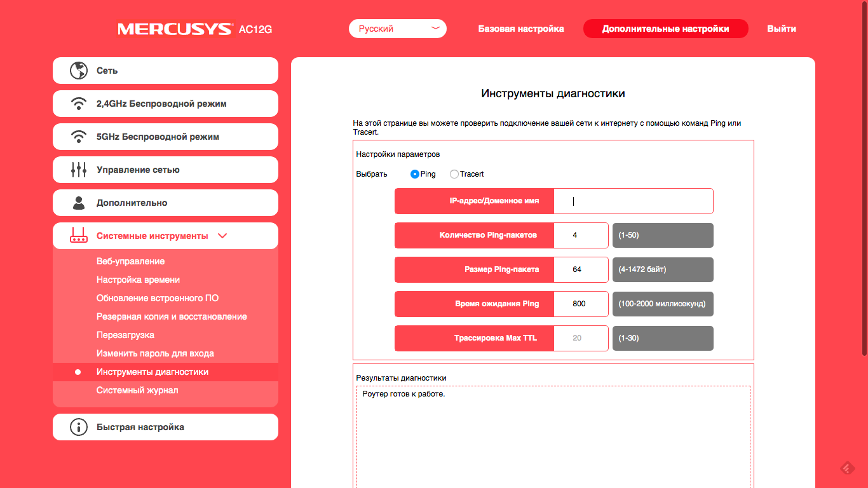Click the globe icon beside Сеть
Viewport: 868px width, 488px height.
pos(79,71)
